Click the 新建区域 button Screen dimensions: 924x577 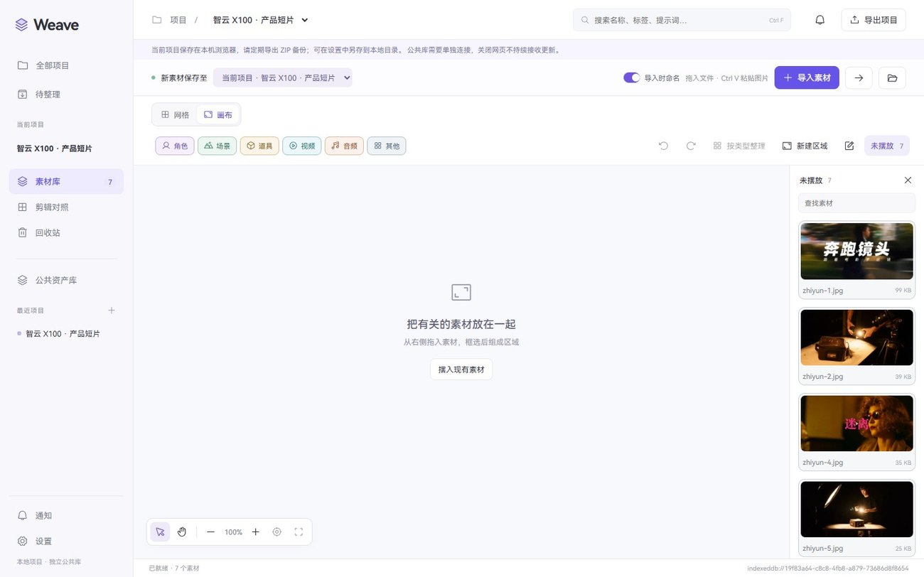click(x=805, y=146)
